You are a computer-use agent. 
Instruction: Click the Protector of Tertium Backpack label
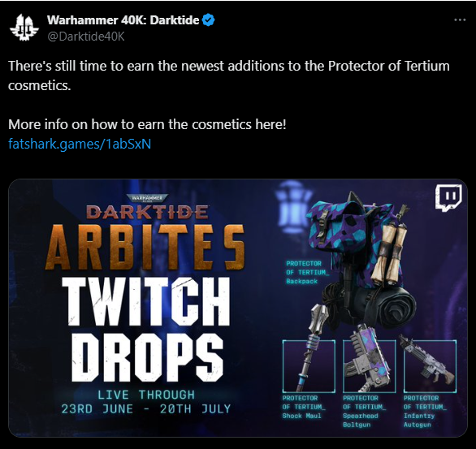click(307, 272)
